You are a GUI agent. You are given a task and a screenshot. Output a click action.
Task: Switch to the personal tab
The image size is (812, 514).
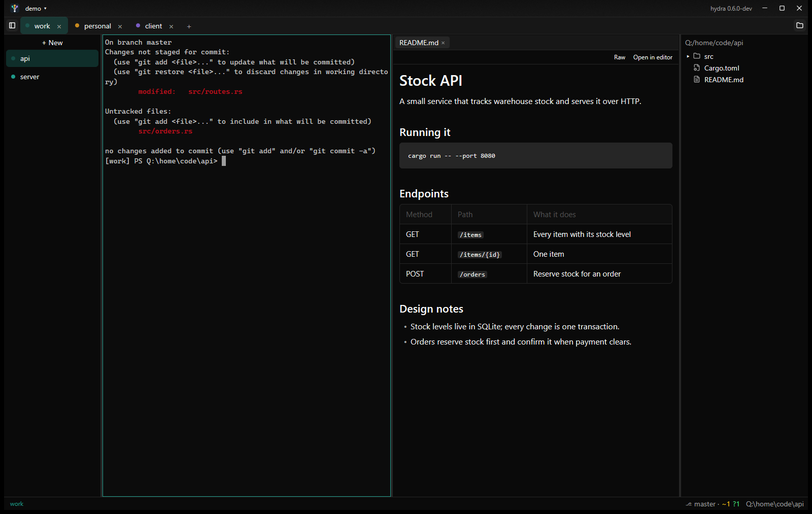pyautogui.click(x=97, y=26)
